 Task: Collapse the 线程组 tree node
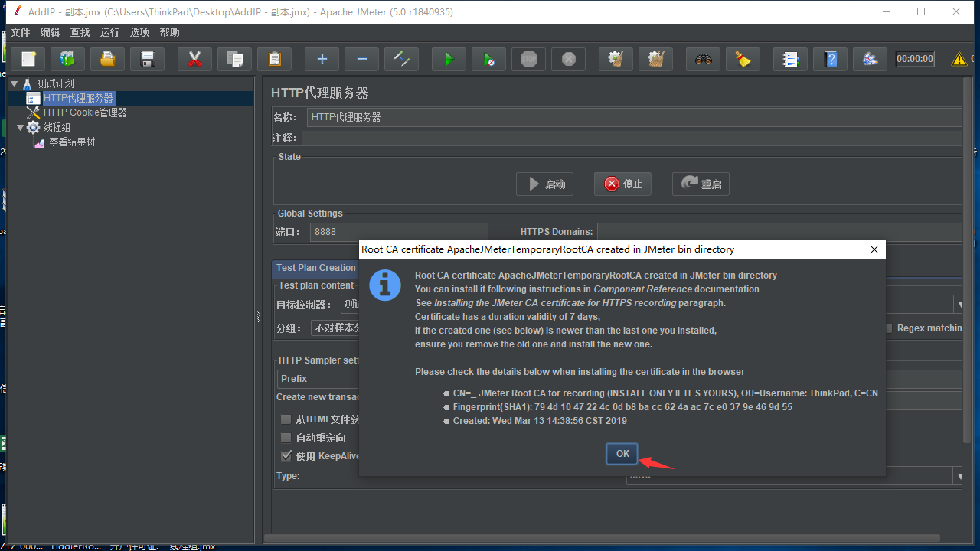[21, 126]
